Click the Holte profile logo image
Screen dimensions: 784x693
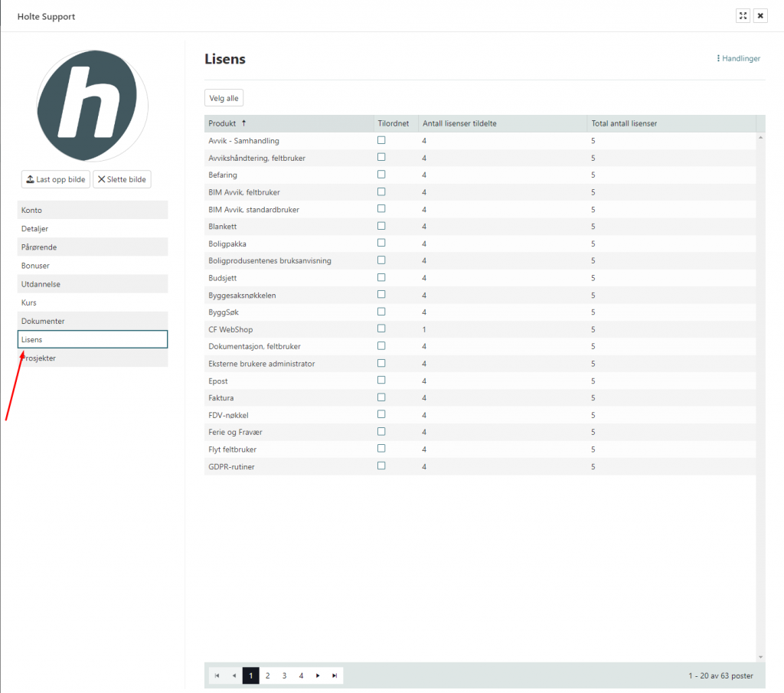(93, 106)
